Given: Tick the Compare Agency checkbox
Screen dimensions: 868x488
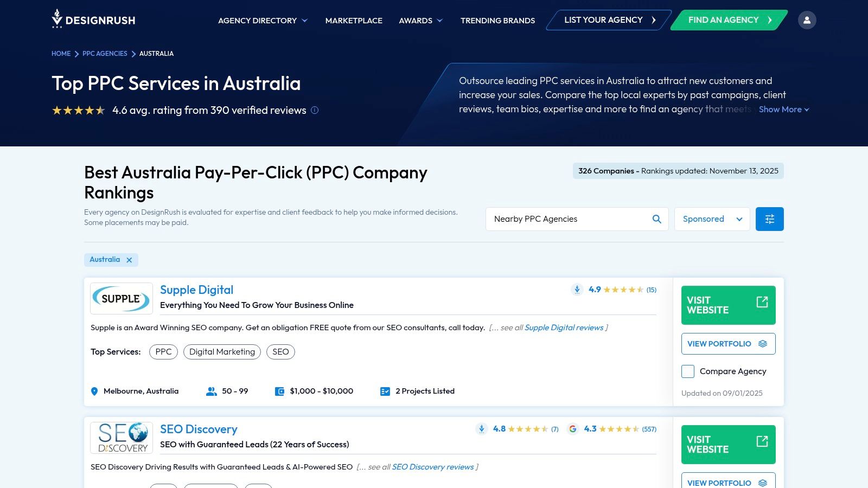Looking at the screenshot, I should click(x=688, y=371).
